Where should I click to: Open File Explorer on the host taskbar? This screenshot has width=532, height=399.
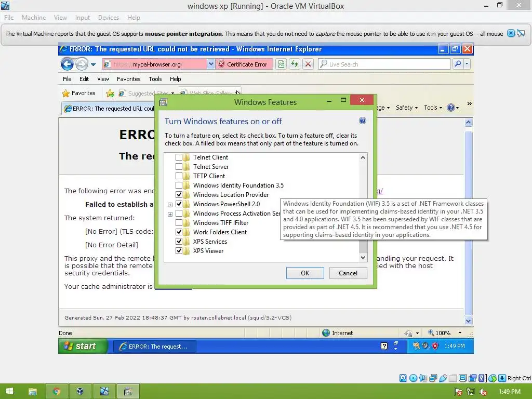tap(33, 391)
